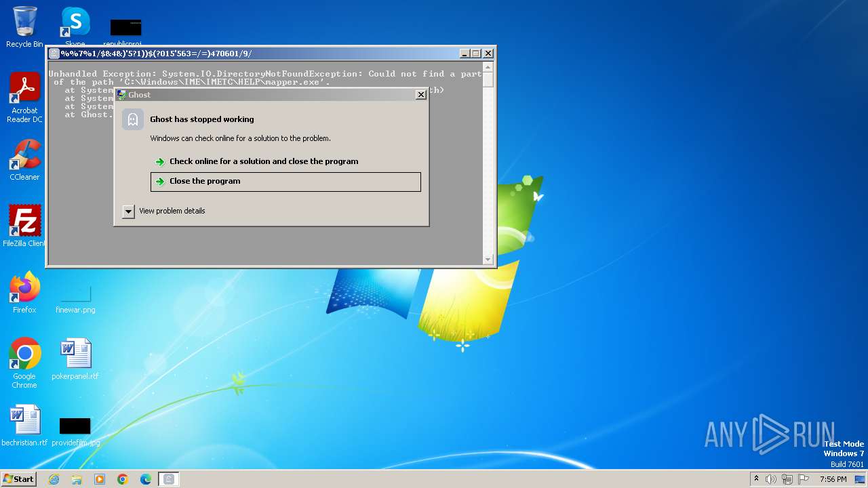This screenshot has height=488, width=868.
Task: Open the Skype desktop shortcut
Action: (x=75, y=26)
